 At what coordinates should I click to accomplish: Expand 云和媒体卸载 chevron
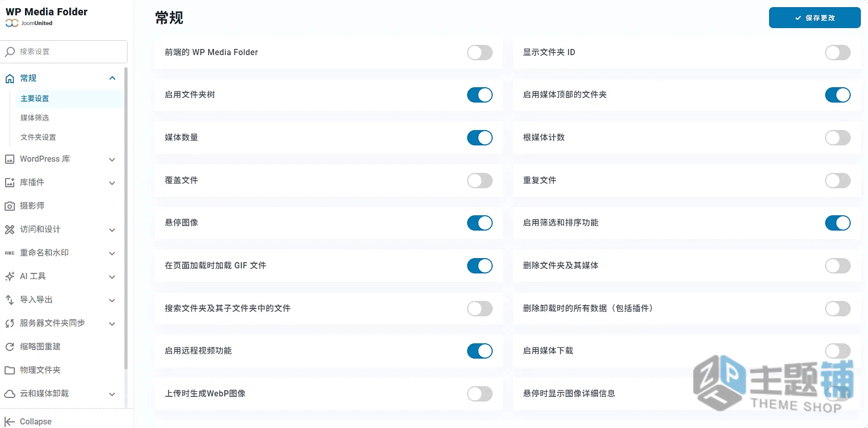click(112, 394)
